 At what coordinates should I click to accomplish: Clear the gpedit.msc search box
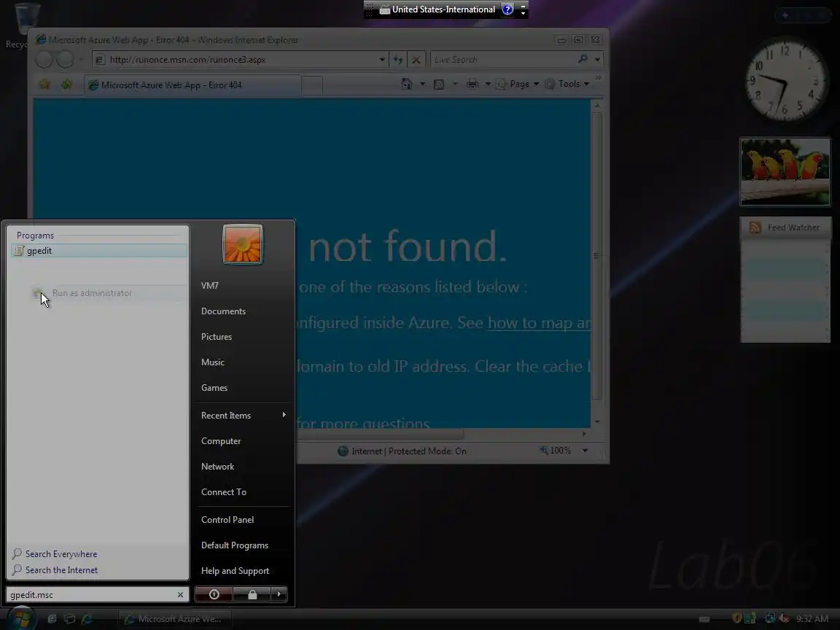coord(180,595)
